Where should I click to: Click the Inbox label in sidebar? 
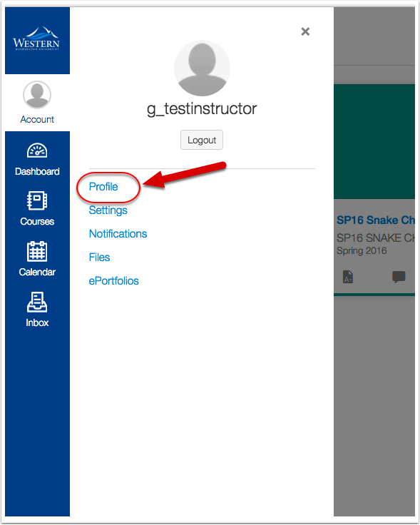pyautogui.click(x=37, y=322)
